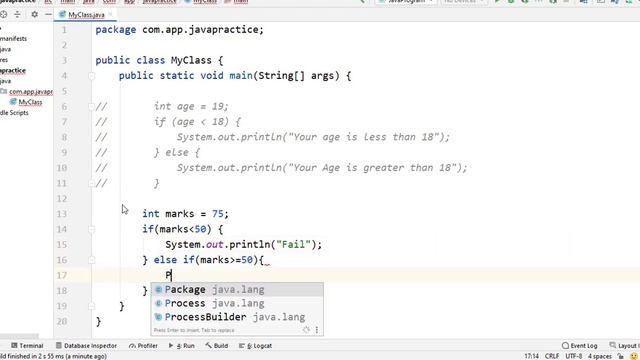Change 4 spaces indent setting
The height and width of the screenshot is (360, 640).
pyautogui.click(x=600, y=356)
